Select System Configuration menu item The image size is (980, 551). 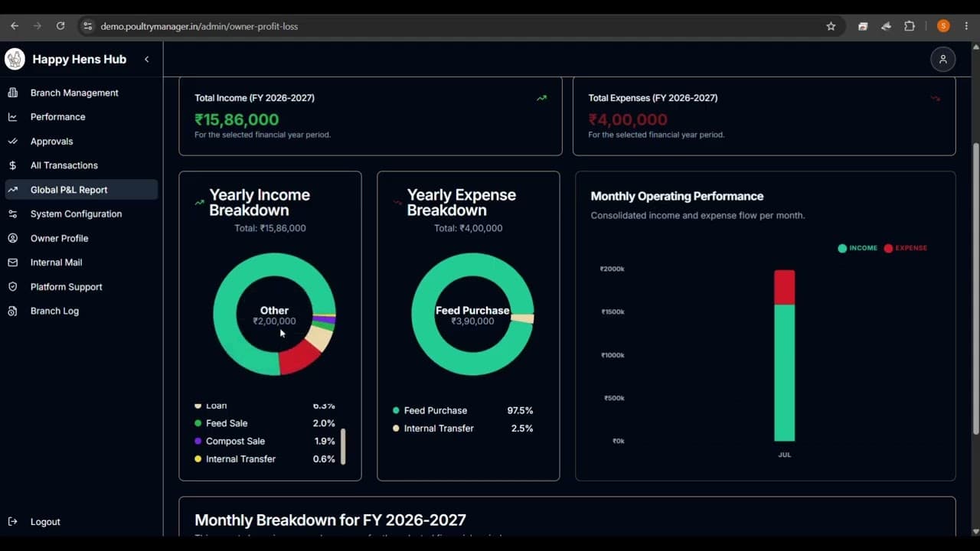(x=76, y=214)
